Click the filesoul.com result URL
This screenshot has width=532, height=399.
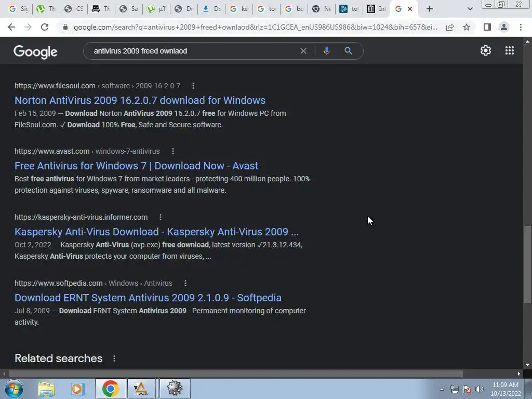[x=97, y=86]
